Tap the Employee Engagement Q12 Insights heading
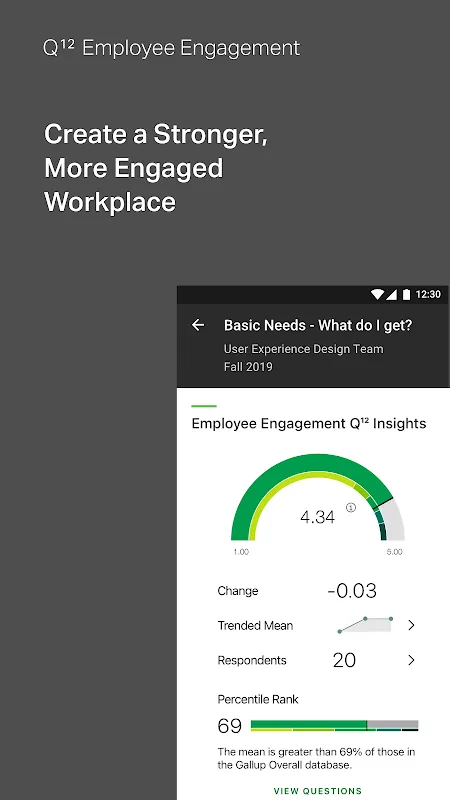The width and height of the screenshot is (450, 800). click(x=309, y=423)
